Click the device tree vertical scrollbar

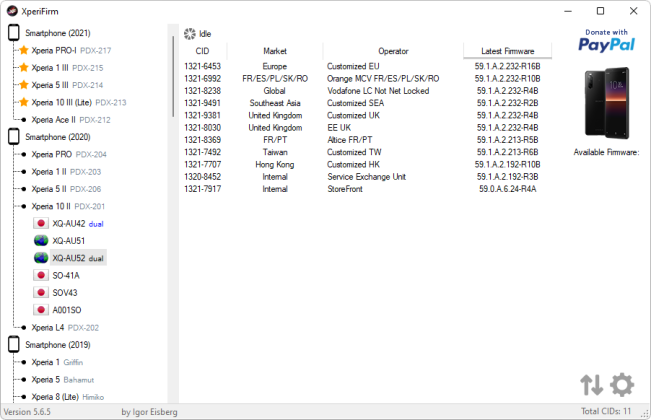coord(173,76)
